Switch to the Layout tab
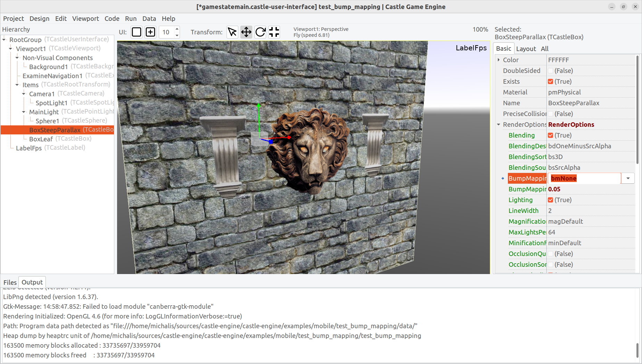The height and width of the screenshot is (364, 642). tap(526, 49)
